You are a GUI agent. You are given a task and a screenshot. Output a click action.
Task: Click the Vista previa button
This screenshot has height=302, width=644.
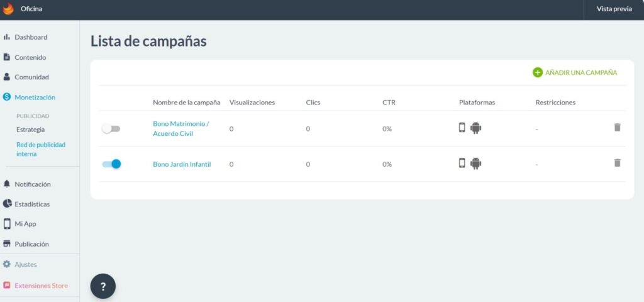[614, 9]
